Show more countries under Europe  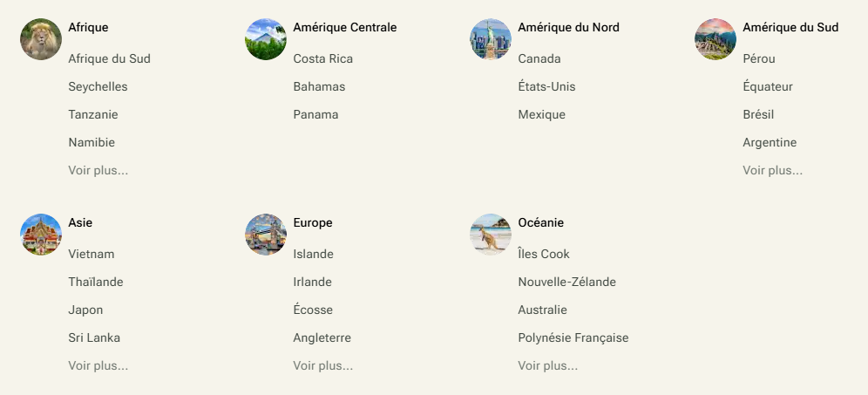(322, 365)
